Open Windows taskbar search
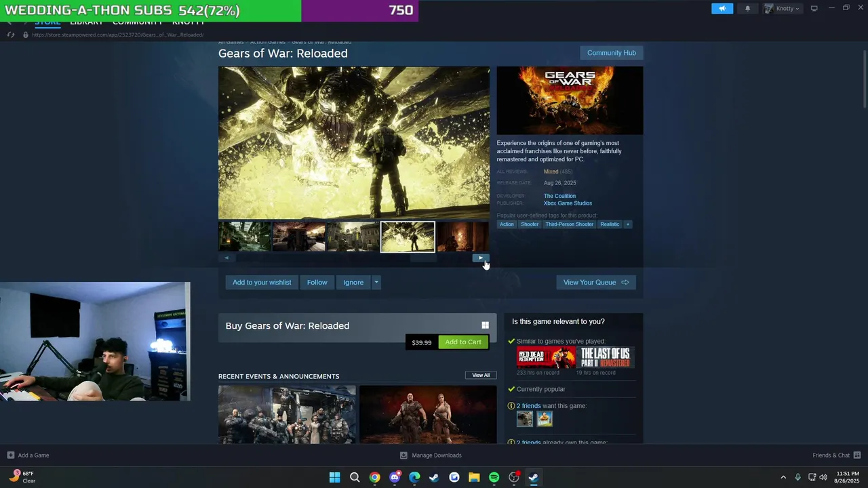This screenshot has width=868, height=488. click(355, 477)
